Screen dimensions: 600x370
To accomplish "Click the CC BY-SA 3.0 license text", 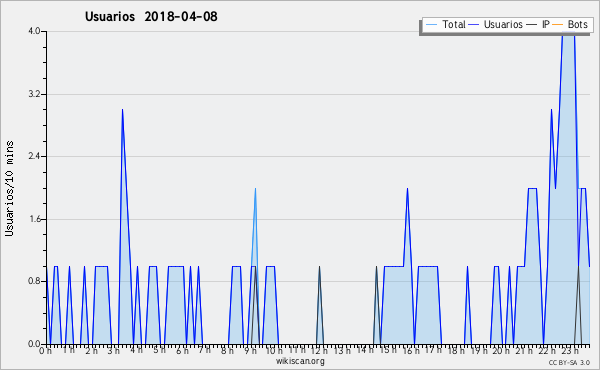I will point(569,362).
